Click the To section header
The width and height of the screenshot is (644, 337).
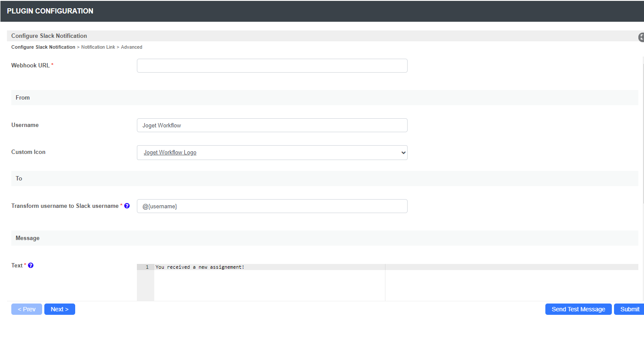click(x=19, y=178)
